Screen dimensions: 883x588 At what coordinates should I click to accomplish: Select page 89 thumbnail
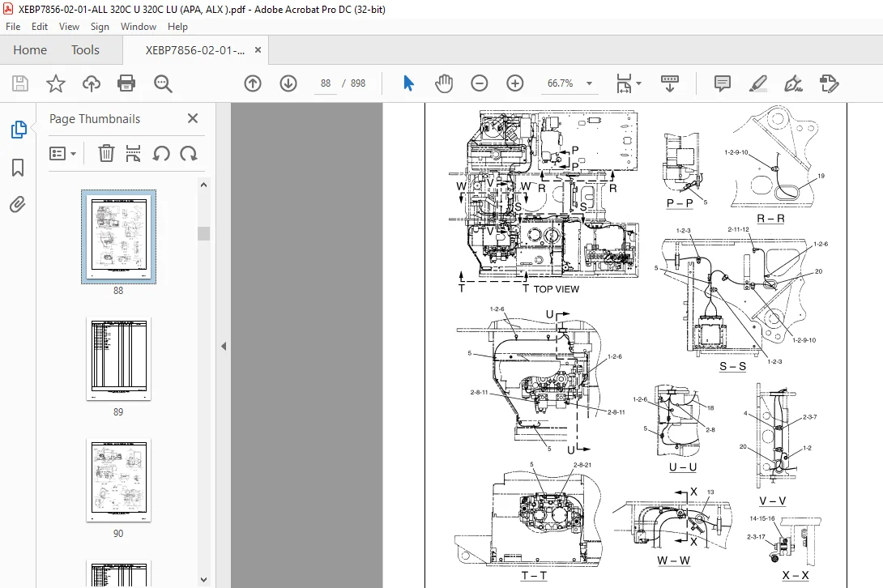118,359
